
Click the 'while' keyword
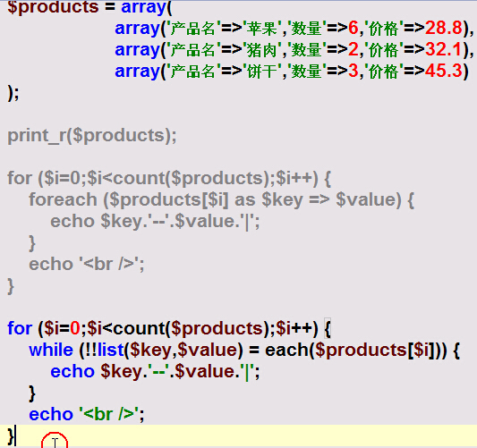(51, 350)
